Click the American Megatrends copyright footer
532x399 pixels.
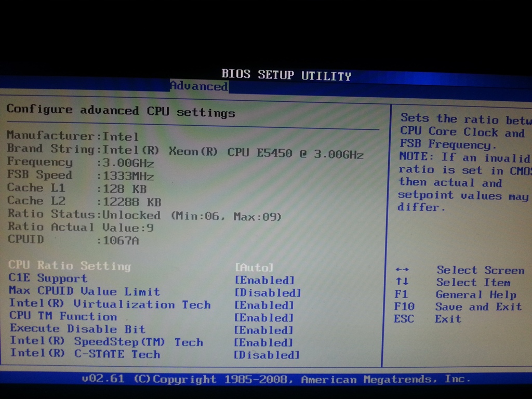point(276,379)
